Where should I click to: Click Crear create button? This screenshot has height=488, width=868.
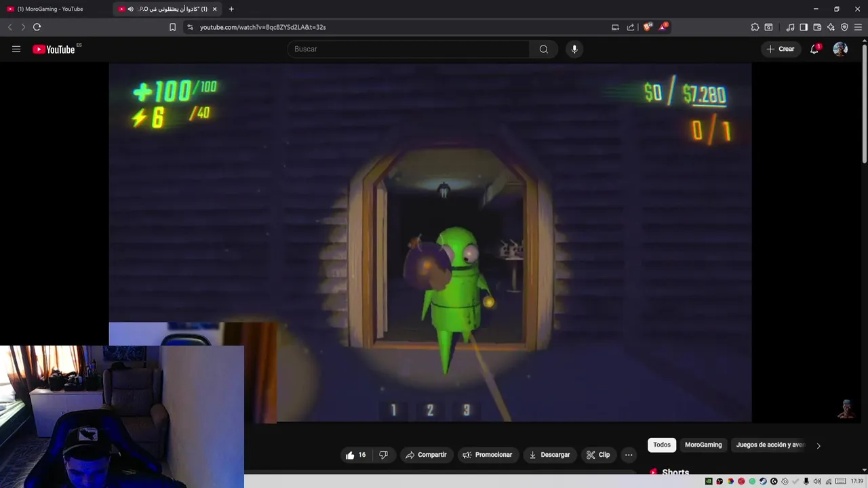(x=781, y=49)
